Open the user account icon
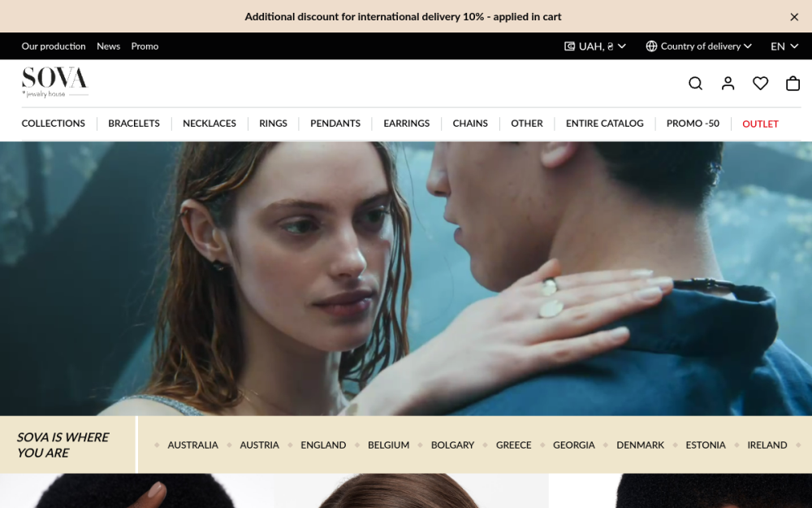 click(x=728, y=84)
